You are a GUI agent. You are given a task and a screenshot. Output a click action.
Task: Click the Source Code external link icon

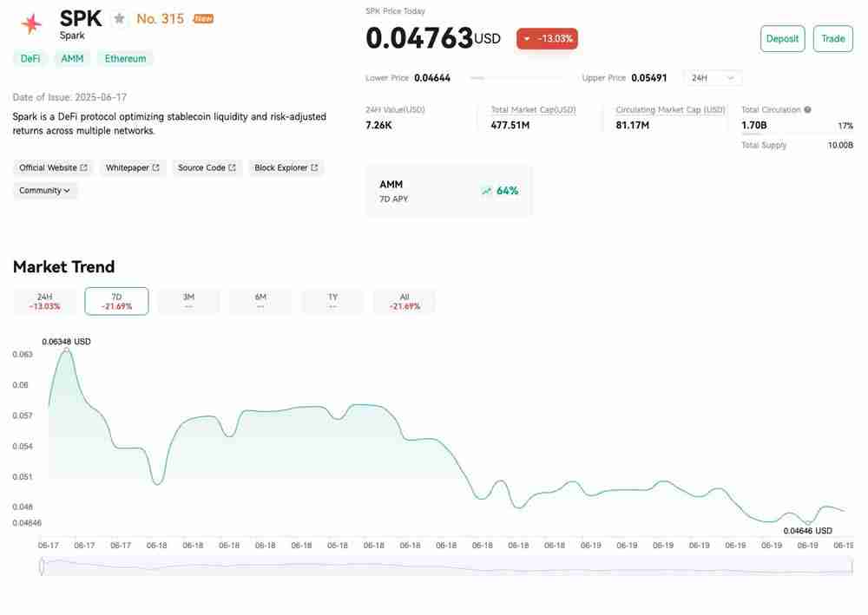233,167
